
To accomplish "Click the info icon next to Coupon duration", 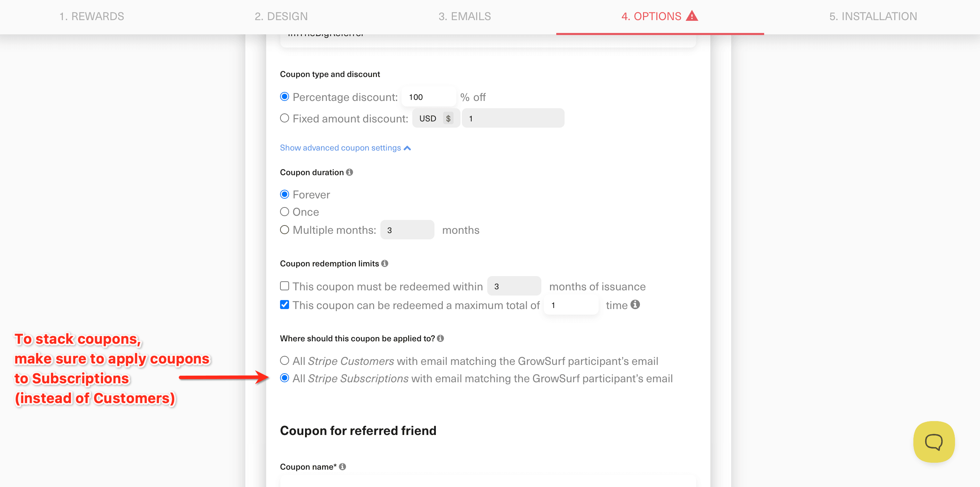I will tap(350, 172).
